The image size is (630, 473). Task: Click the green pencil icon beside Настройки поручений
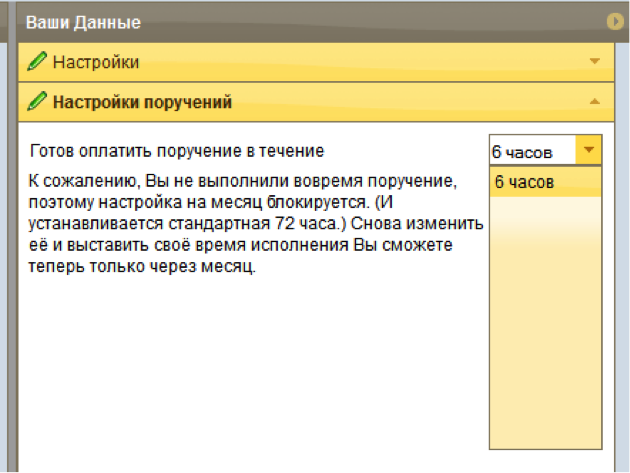point(37,101)
